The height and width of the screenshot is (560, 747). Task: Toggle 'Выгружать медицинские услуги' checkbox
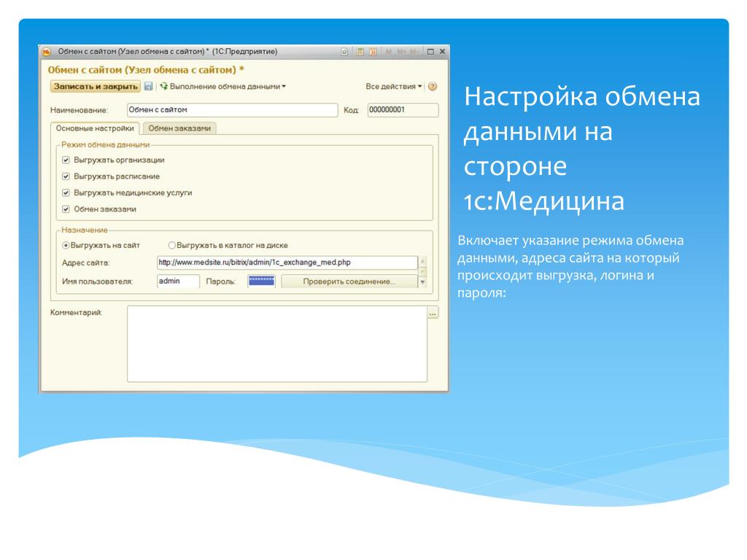point(66,192)
